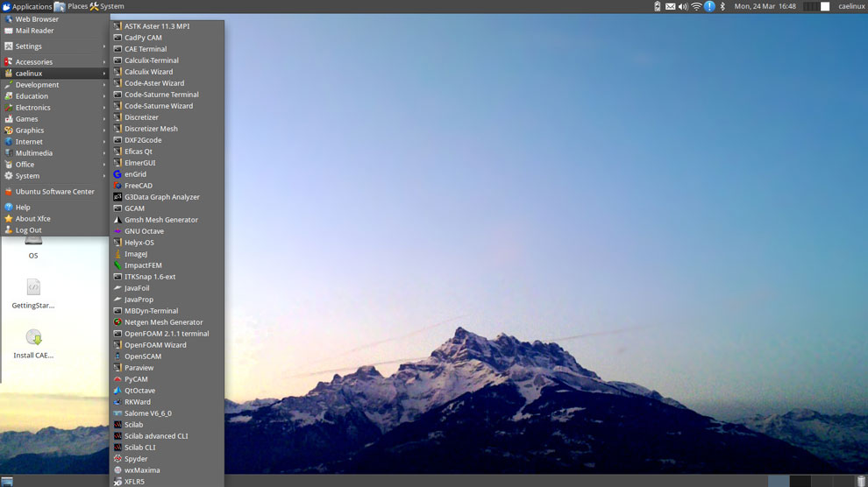The height and width of the screenshot is (487, 868).
Task: Launch ElmerGUI
Action: click(167, 163)
